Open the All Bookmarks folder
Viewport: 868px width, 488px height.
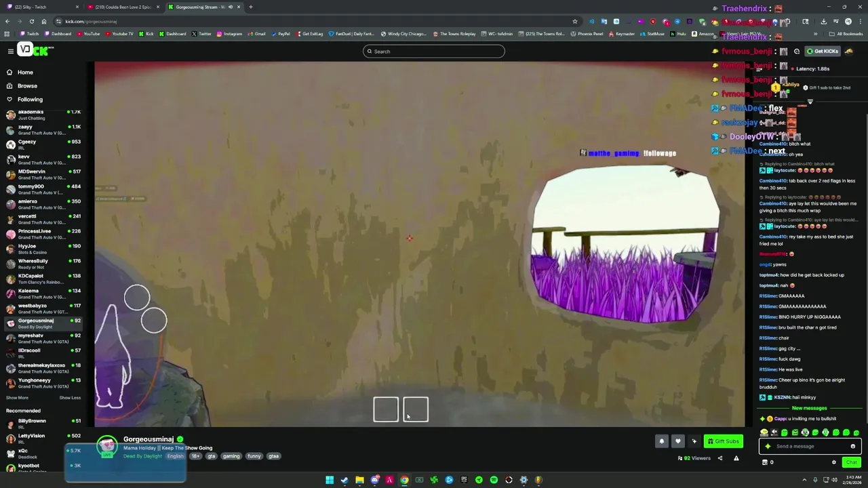point(846,33)
